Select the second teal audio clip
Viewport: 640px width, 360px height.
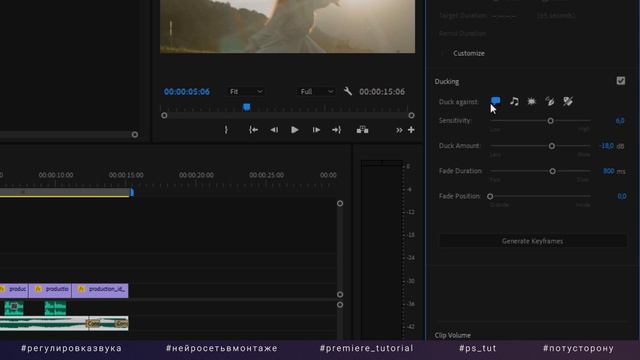55,308
